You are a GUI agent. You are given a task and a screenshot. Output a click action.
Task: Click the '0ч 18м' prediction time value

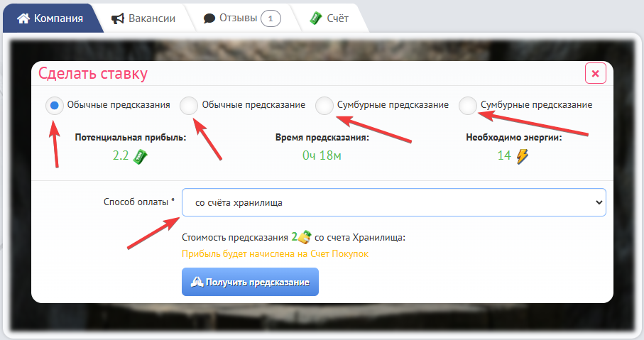pos(322,155)
